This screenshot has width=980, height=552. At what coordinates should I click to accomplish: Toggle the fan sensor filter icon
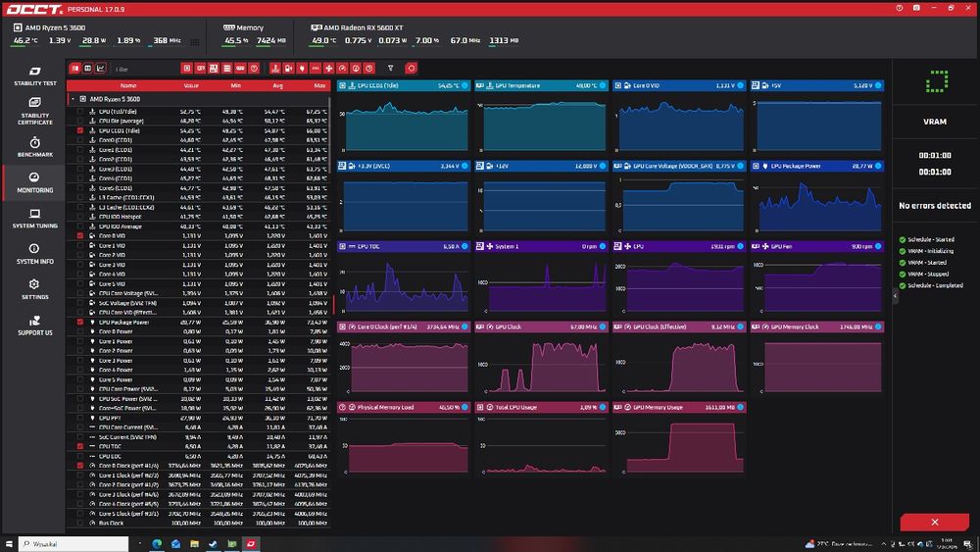coord(328,68)
